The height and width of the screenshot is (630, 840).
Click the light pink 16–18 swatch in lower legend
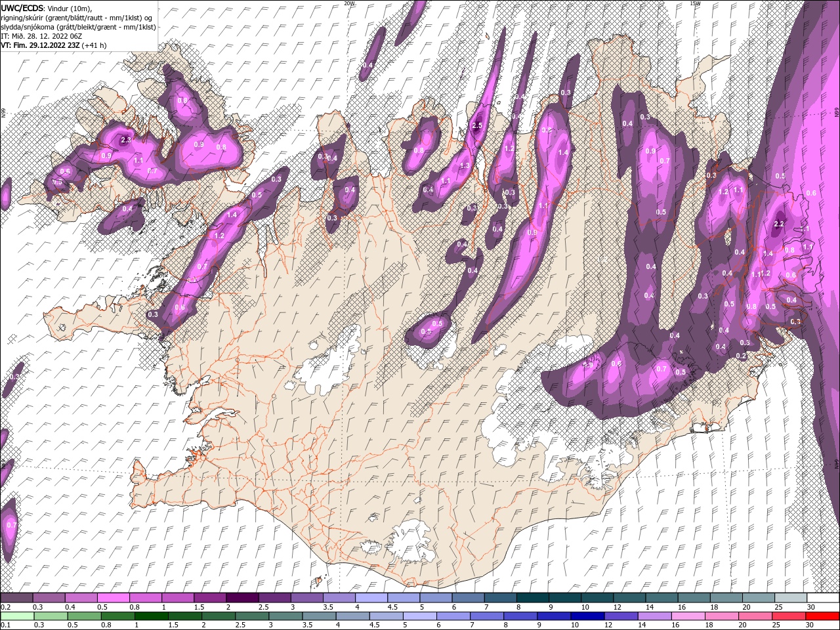688,616
